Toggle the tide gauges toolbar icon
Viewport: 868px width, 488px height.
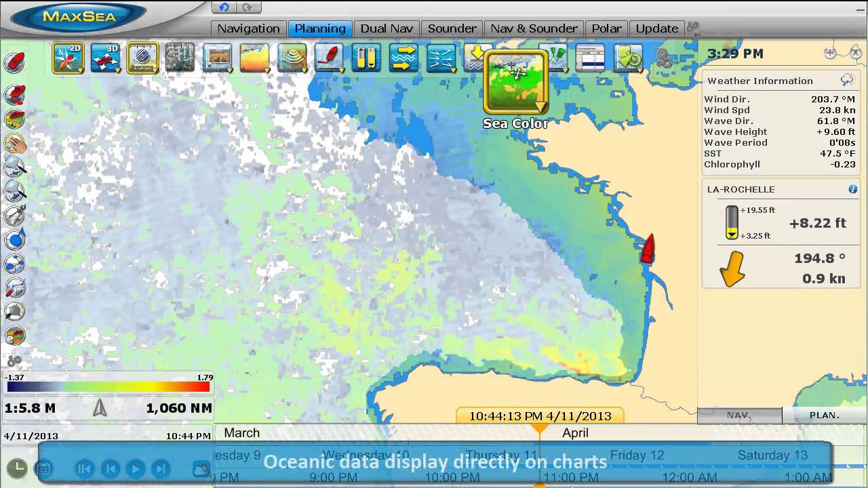pos(366,58)
